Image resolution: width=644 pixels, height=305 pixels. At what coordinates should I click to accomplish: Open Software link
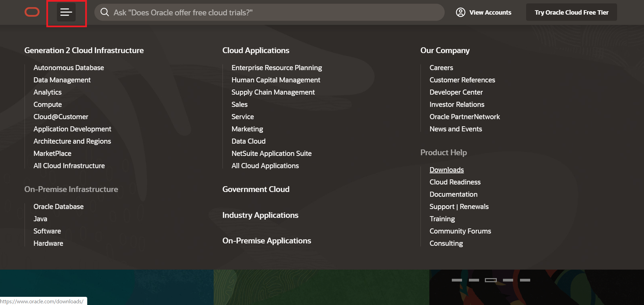[47, 231]
